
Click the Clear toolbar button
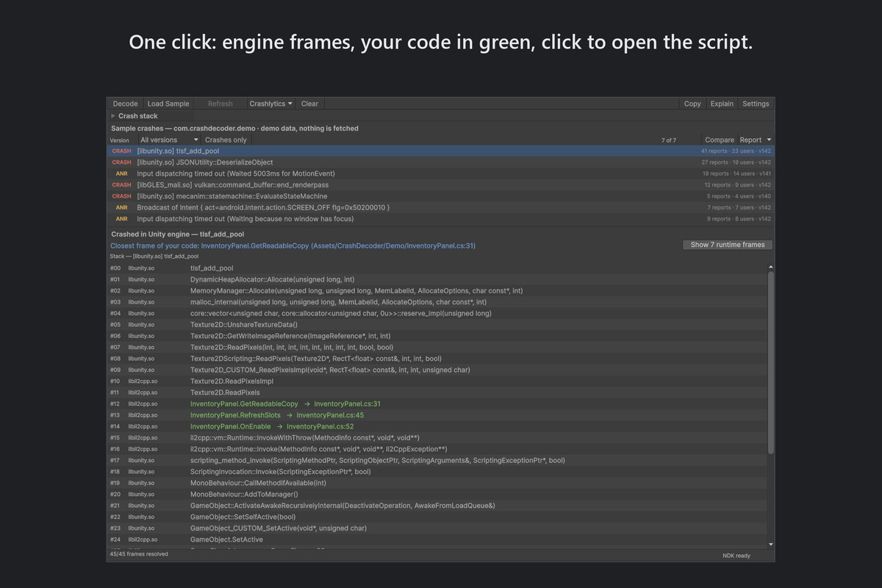pos(309,104)
